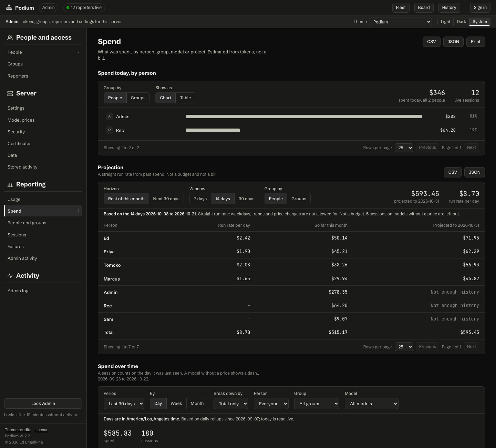Click the Print button

click(476, 42)
